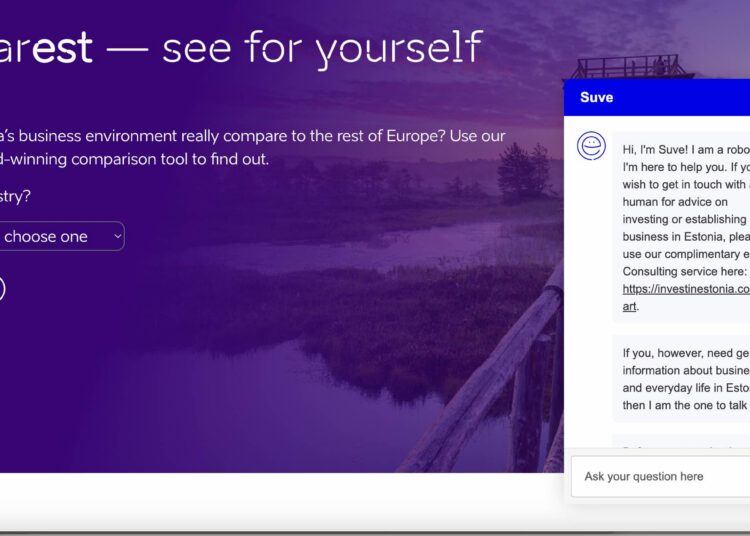The image size is (750, 536).
Task: Focus the "Ask your question here" field
Action: 660,477
